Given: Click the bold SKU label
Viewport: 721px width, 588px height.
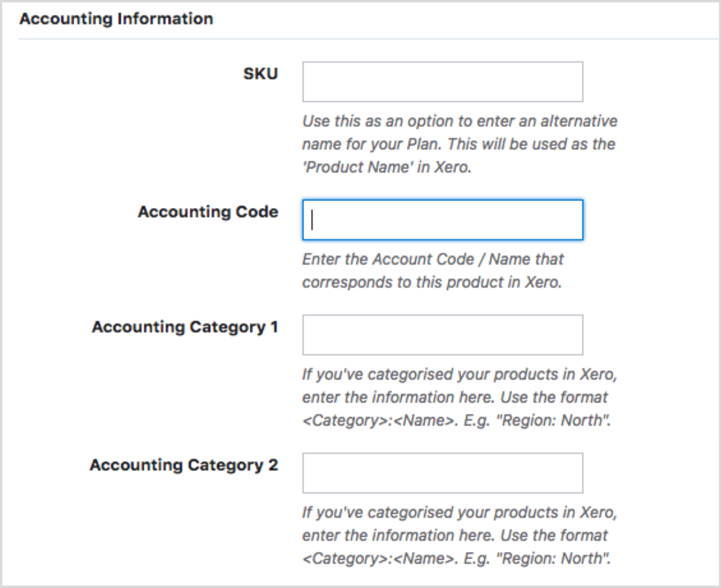Looking at the screenshot, I should (260, 74).
